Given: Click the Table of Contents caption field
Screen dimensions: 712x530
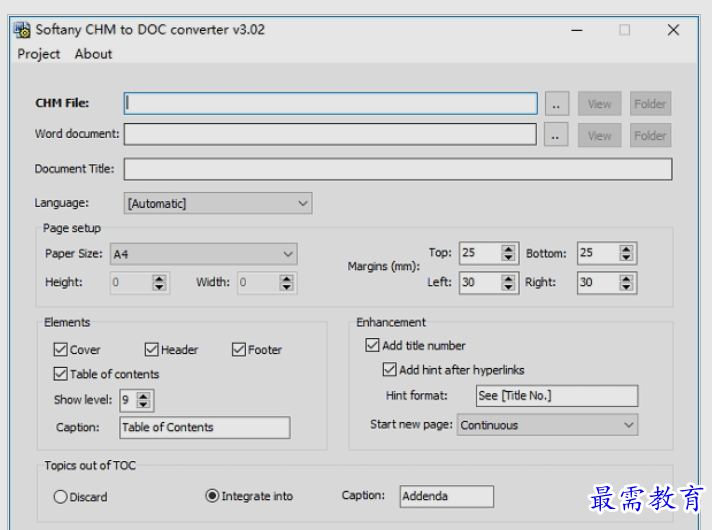Looking at the screenshot, I should [205, 427].
